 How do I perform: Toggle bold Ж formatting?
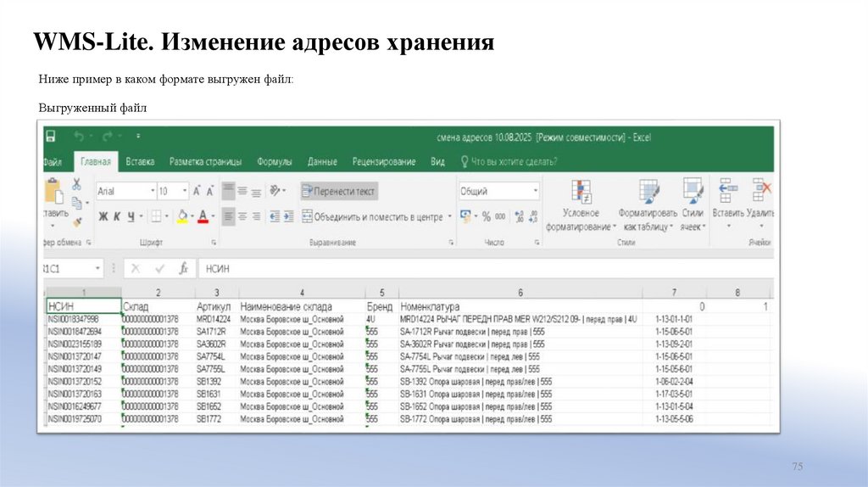pos(103,216)
